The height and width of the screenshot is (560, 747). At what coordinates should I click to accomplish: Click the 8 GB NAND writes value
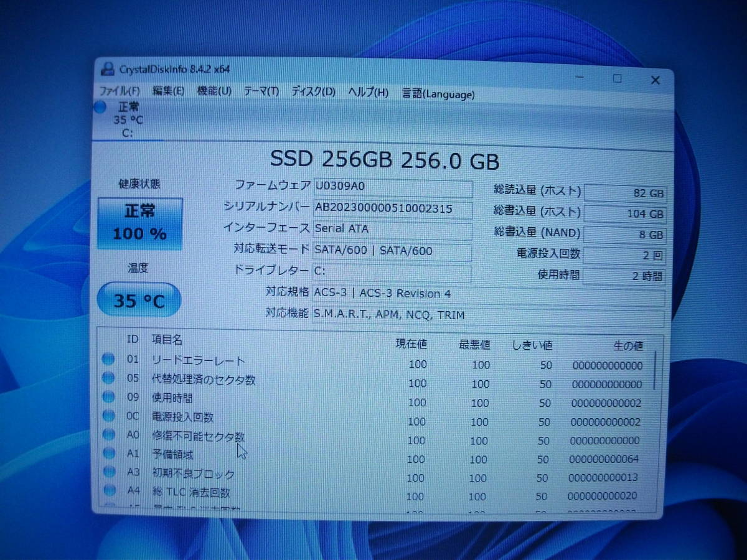(x=625, y=235)
